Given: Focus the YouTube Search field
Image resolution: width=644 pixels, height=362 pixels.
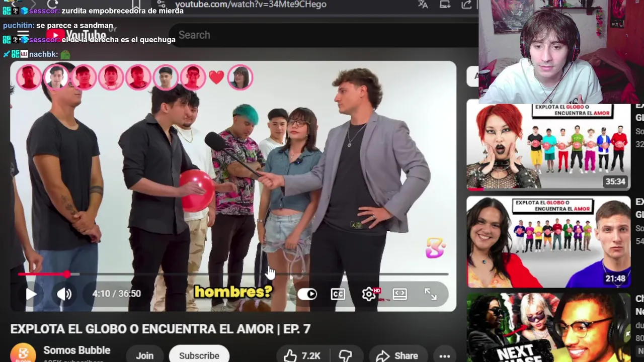Looking at the screenshot, I should coord(322,35).
